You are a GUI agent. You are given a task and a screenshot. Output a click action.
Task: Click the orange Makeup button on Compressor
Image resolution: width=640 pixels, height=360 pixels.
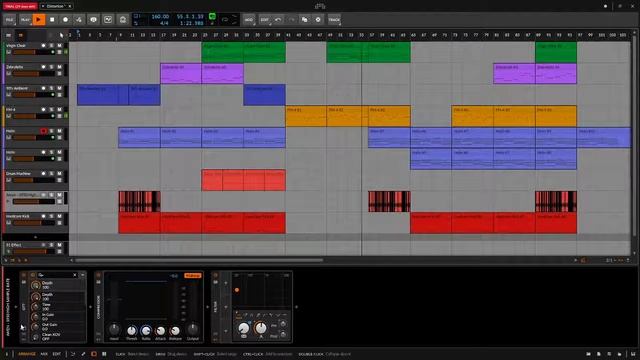[193, 276]
